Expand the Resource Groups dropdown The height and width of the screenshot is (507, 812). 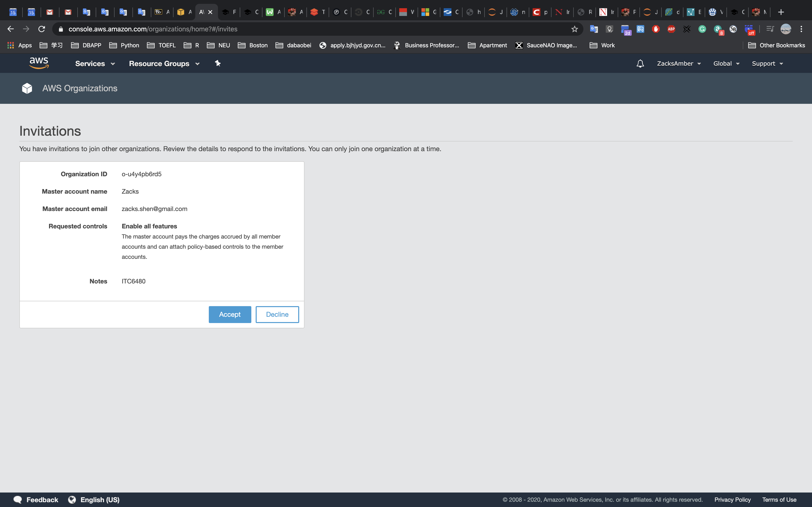pos(164,64)
